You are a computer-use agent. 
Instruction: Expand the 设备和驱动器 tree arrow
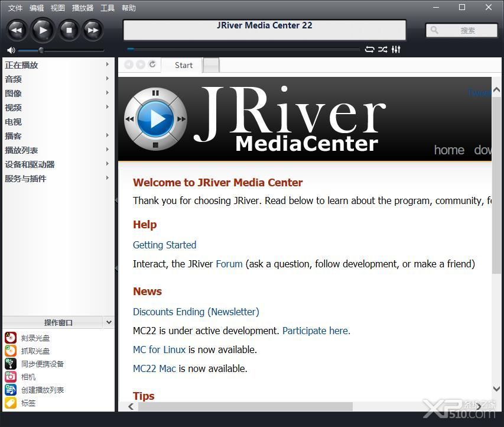pos(108,163)
